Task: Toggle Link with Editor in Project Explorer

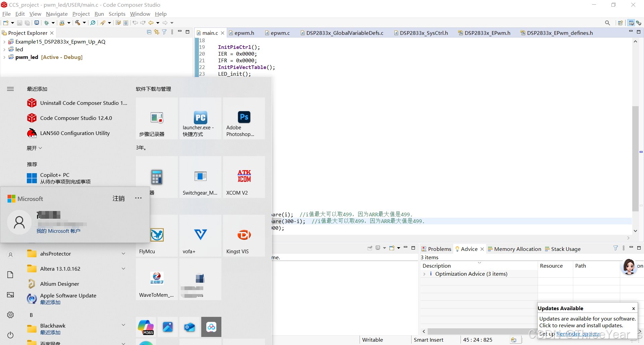Action: 157,32
